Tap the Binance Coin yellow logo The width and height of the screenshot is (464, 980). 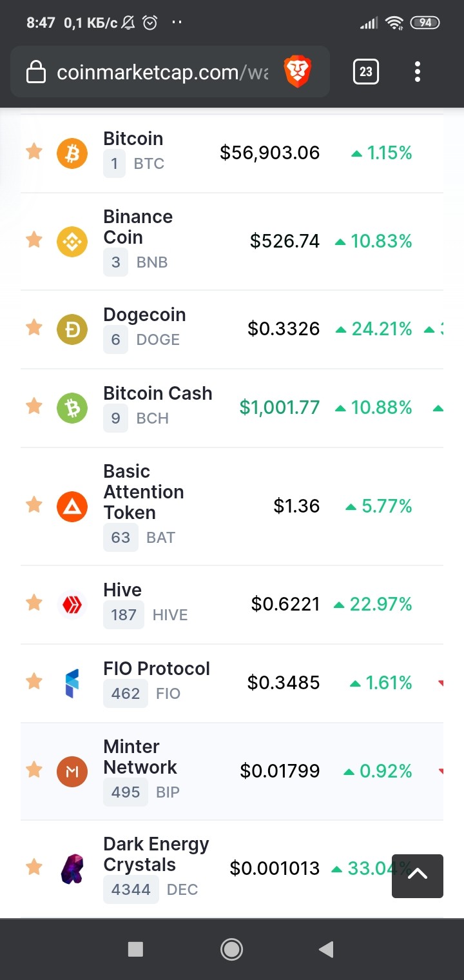[x=72, y=241]
